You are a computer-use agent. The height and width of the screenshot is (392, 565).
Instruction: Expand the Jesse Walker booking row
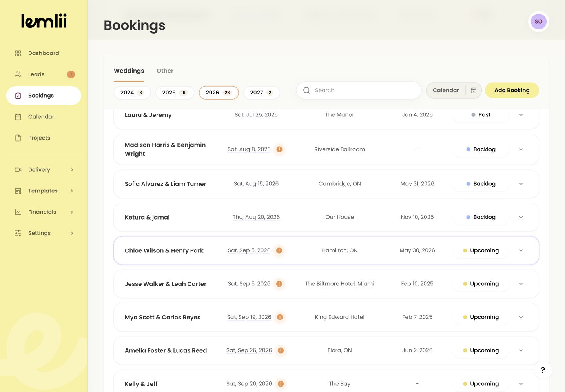pyautogui.click(x=521, y=284)
